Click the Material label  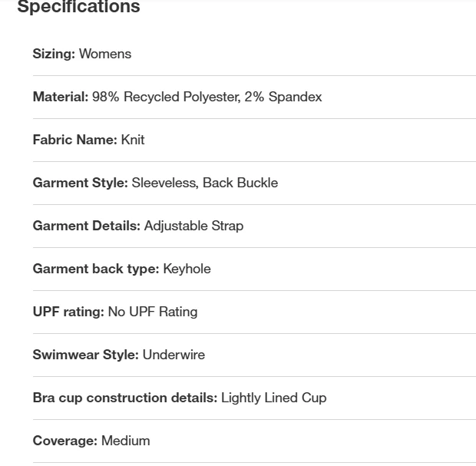[60, 97]
